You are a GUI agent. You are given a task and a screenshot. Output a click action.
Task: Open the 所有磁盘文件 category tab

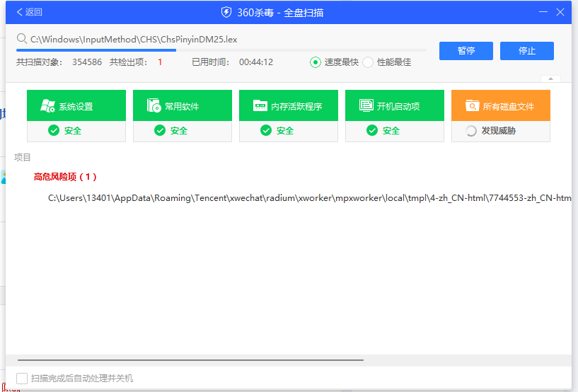(x=501, y=106)
